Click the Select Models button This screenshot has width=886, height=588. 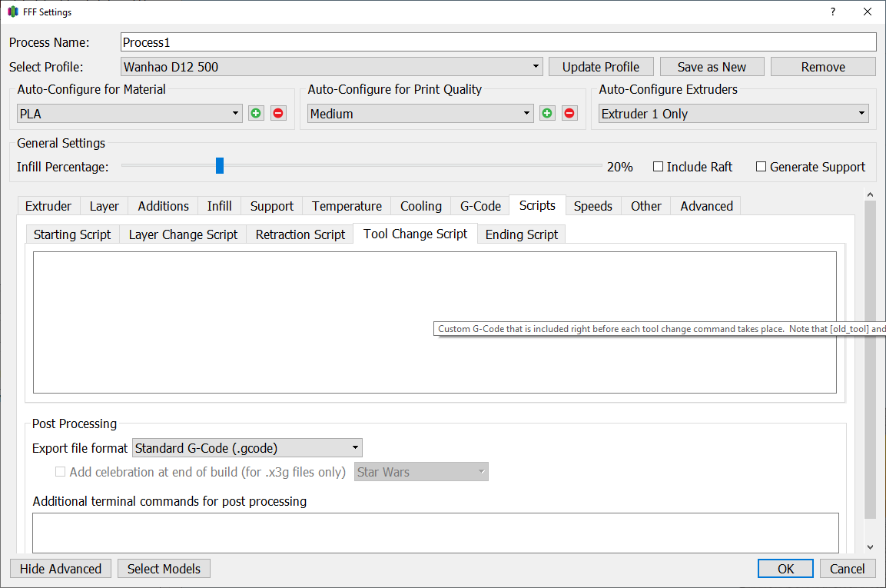(164, 569)
